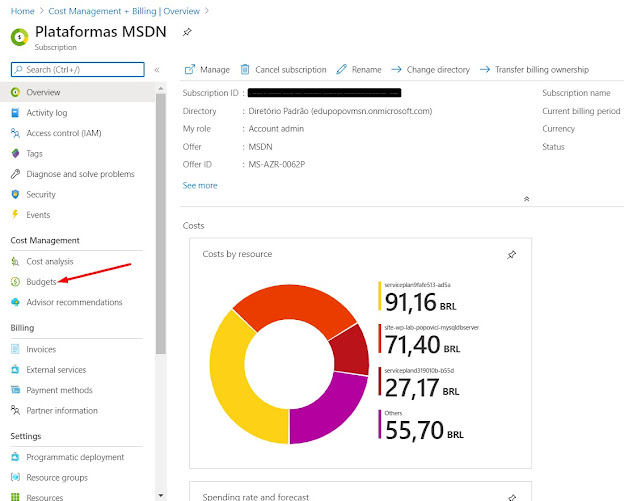The height and width of the screenshot is (501, 624).
Task: Click the Events lightning bolt icon
Action: [x=15, y=215]
